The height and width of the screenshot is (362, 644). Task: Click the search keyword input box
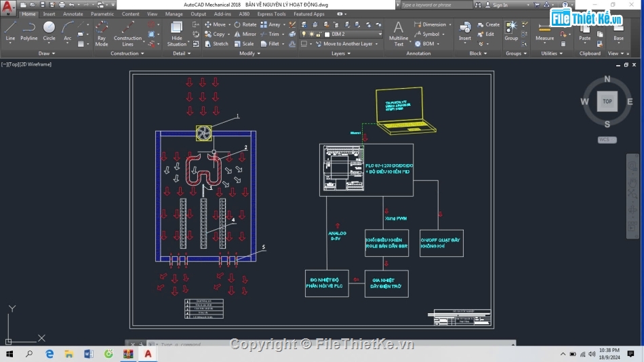435,5
